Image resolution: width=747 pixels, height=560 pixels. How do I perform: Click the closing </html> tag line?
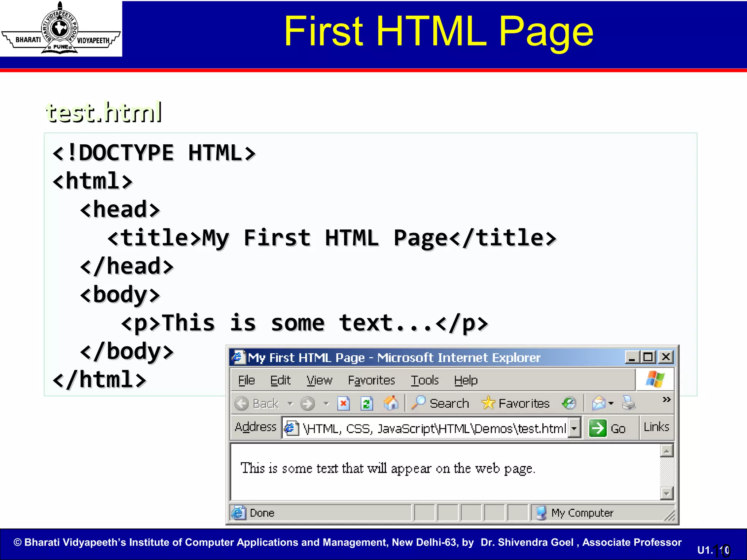click(100, 380)
